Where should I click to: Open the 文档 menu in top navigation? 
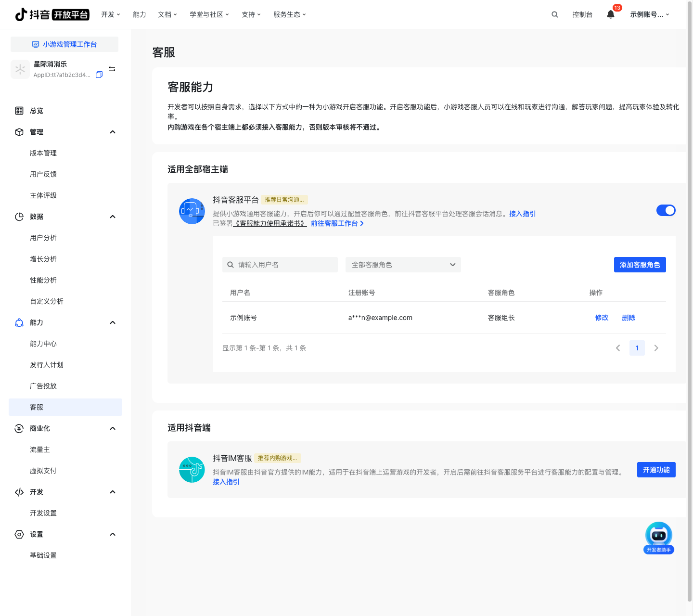coord(167,14)
